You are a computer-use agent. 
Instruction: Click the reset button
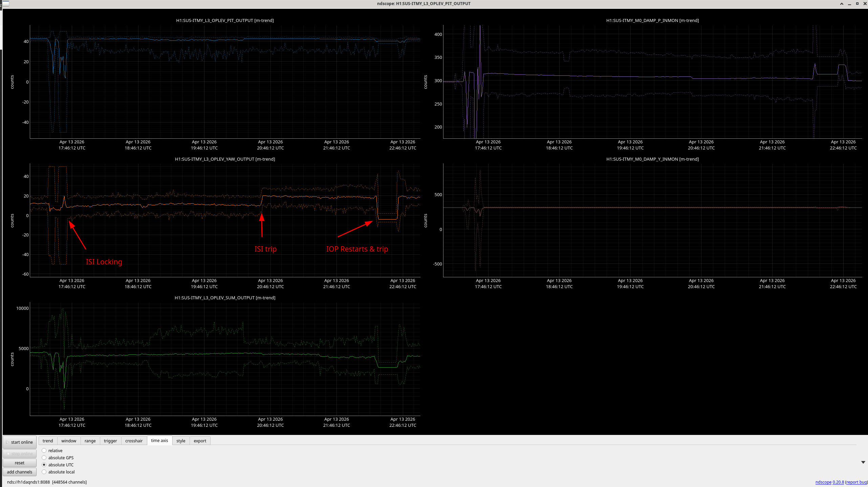(x=20, y=463)
